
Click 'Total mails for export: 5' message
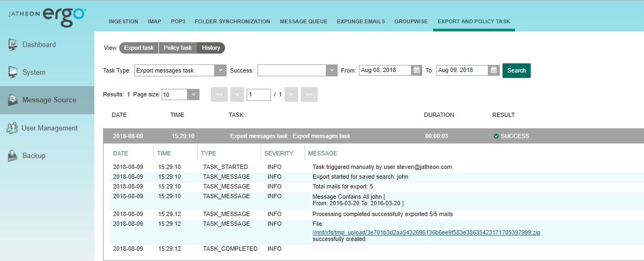click(x=343, y=186)
